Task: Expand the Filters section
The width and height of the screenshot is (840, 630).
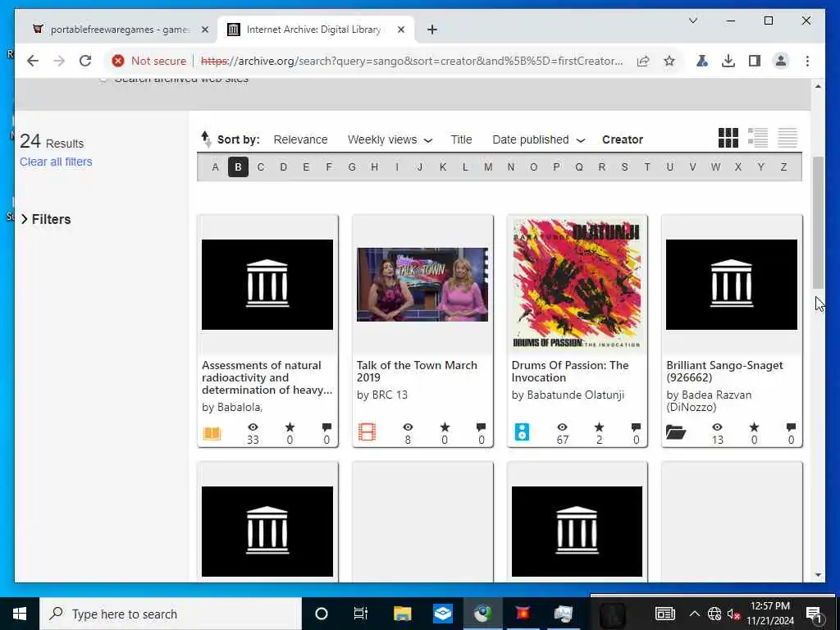Action: pyautogui.click(x=46, y=219)
